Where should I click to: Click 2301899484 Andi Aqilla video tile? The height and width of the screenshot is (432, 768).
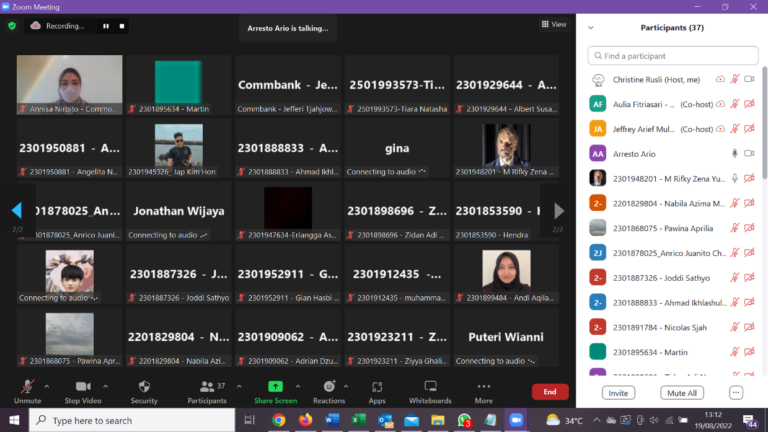click(x=506, y=274)
